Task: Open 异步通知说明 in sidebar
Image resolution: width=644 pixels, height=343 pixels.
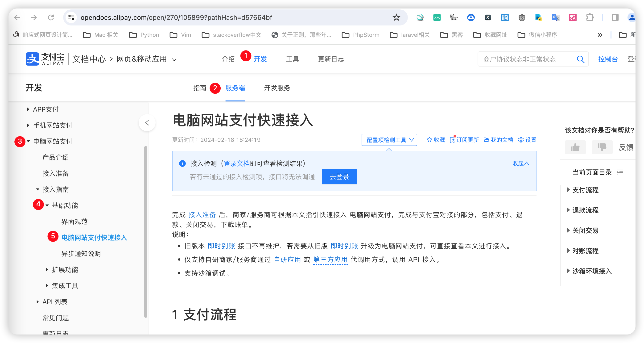Action: coord(81,254)
